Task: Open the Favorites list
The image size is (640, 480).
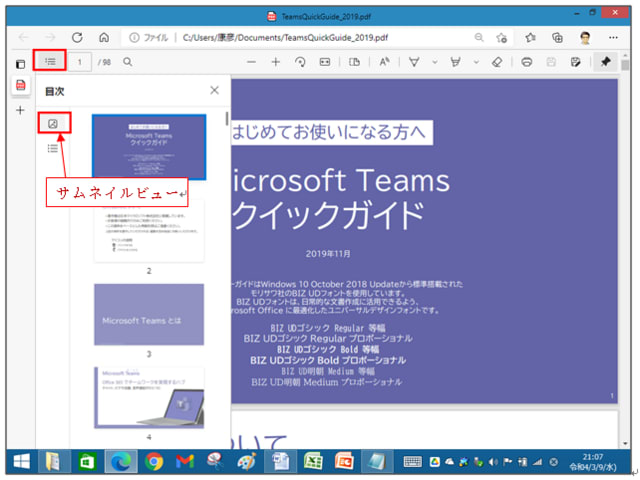Action: click(x=531, y=38)
